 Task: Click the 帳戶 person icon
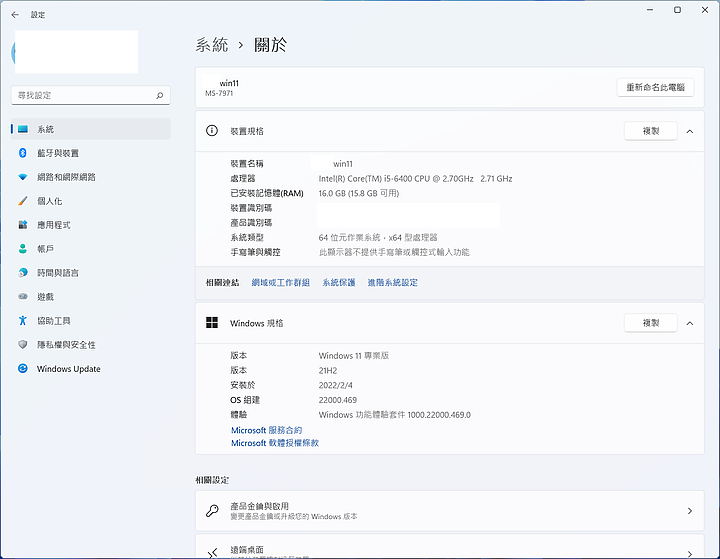22,248
